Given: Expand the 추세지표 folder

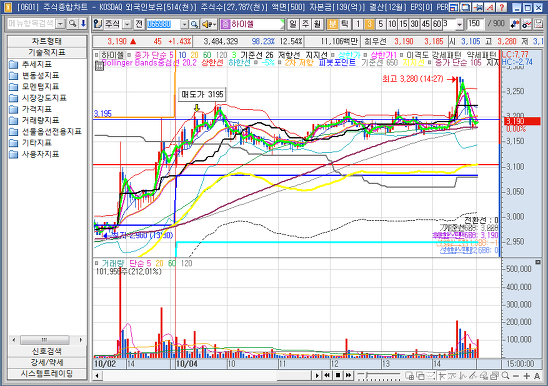Looking at the screenshot, I should click(31, 64).
